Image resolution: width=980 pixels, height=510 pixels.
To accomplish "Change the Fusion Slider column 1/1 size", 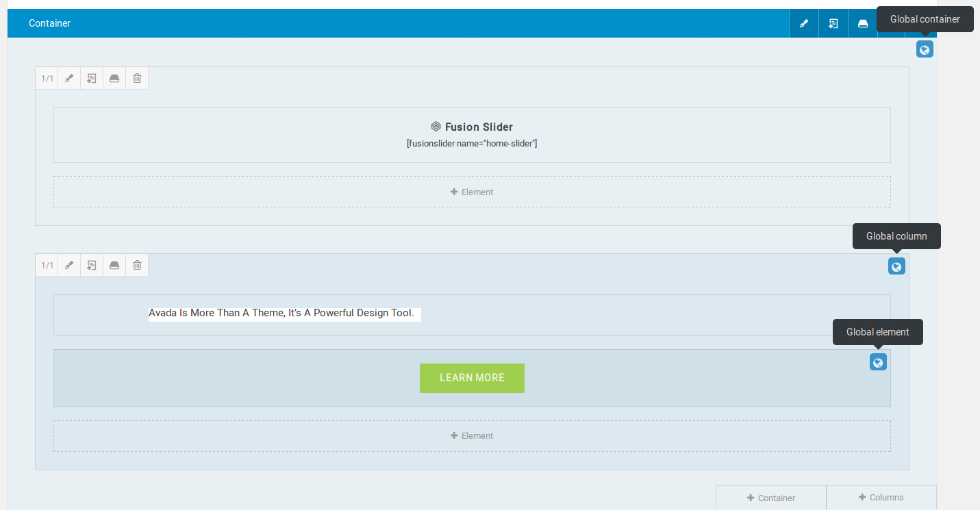I will [x=47, y=78].
